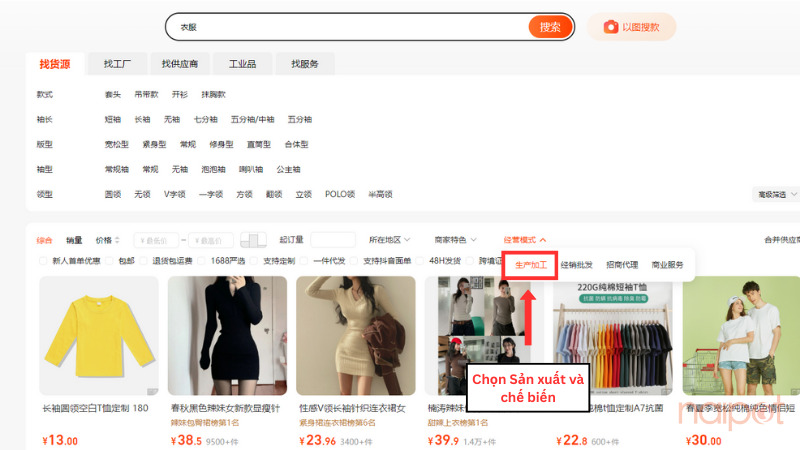
Task: Switch to the 找工厂 tab
Action: point(117,64)
